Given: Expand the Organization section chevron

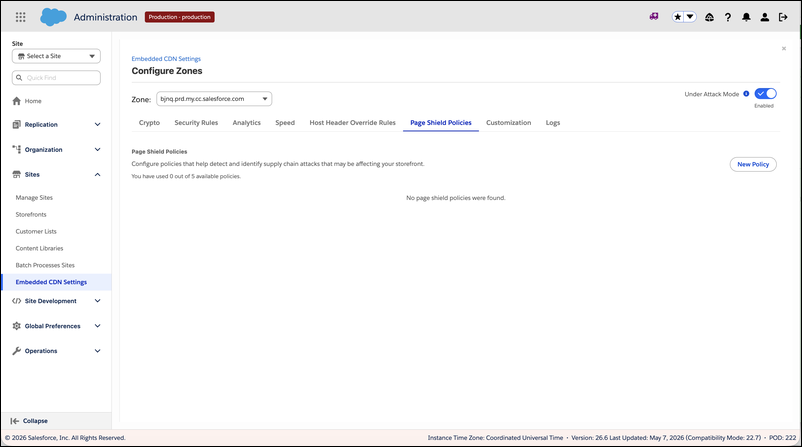Looking at the screenshot, I should tap(97, 149).
